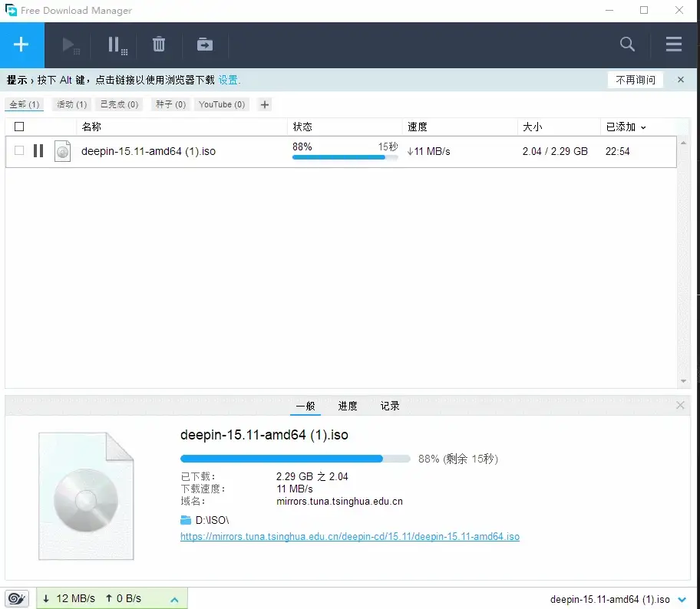Click the 2.04 / 2.29 GB size cell

click(555, 151)
